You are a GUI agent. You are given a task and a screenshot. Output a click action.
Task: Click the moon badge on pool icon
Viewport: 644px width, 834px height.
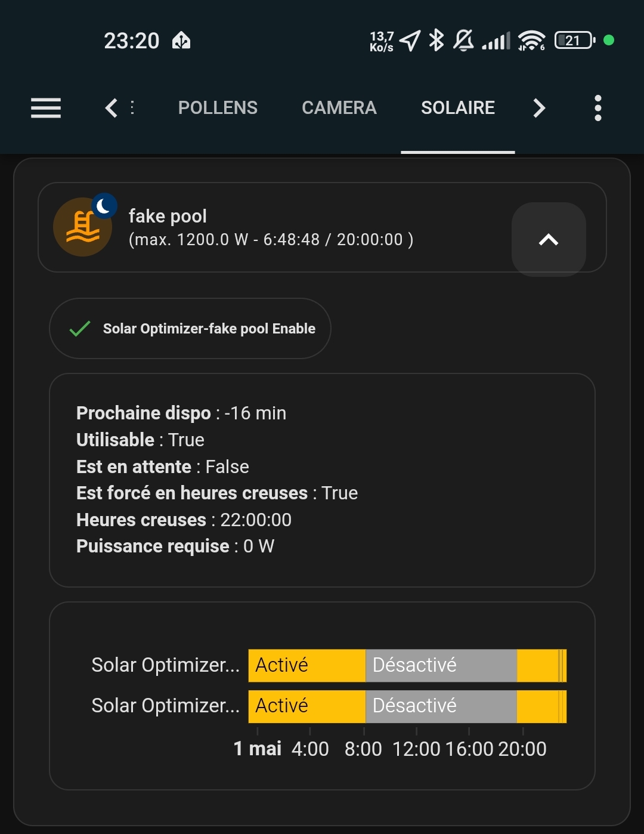pyautogui.click(x=104, y=206)
